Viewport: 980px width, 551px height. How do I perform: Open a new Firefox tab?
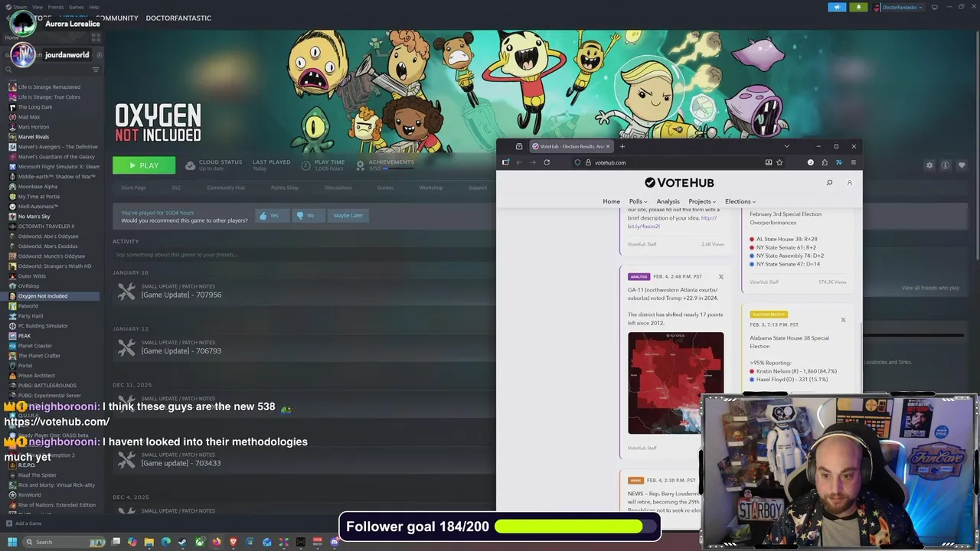coord(622,146)
